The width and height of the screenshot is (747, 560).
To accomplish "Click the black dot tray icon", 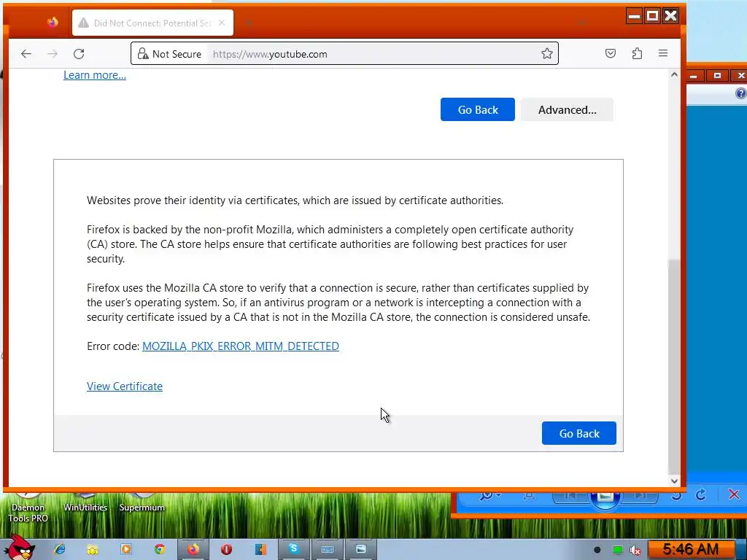I will pyautogui.click(x=597, y=550).
